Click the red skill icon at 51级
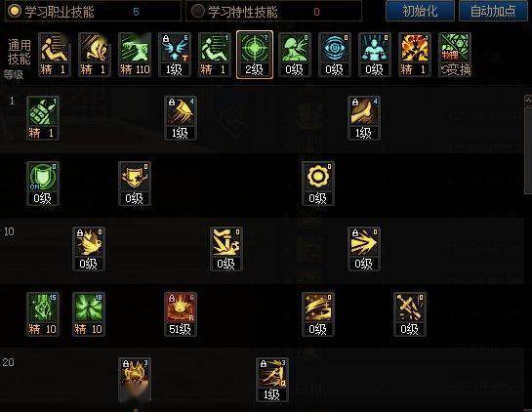Image resolution: width=532 pixels, height=412 pixels. pyautogui.click(x=181, y=314)
